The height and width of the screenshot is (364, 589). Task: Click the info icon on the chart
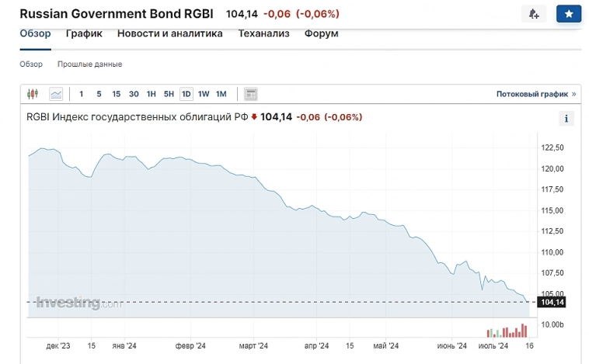[x=566, y=118]
